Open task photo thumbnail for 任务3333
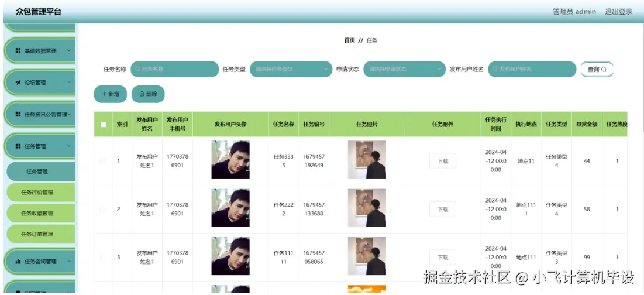644x295 pixels. click(367, 160)
